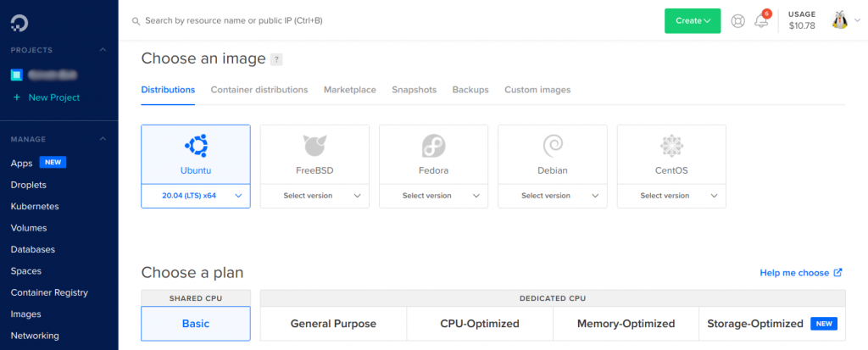Select the blurred project name

click(53, 75)
